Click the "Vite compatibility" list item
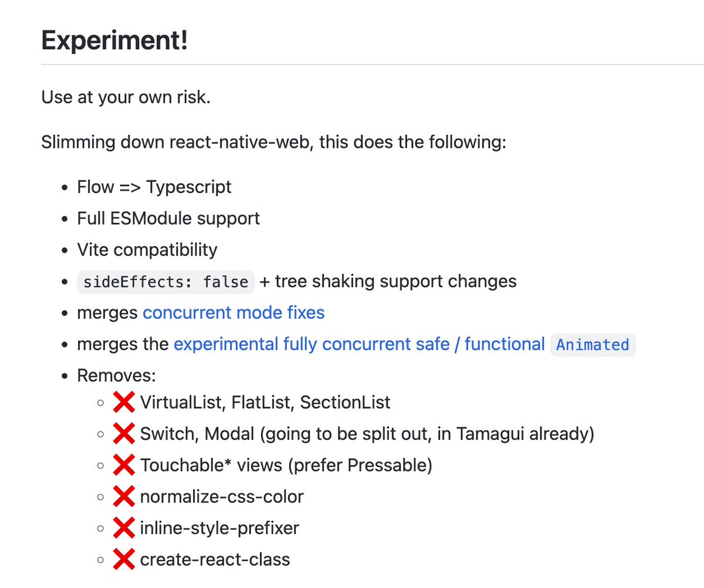The width and height of the screenshot is (704, 588). (x=147, y=250)
